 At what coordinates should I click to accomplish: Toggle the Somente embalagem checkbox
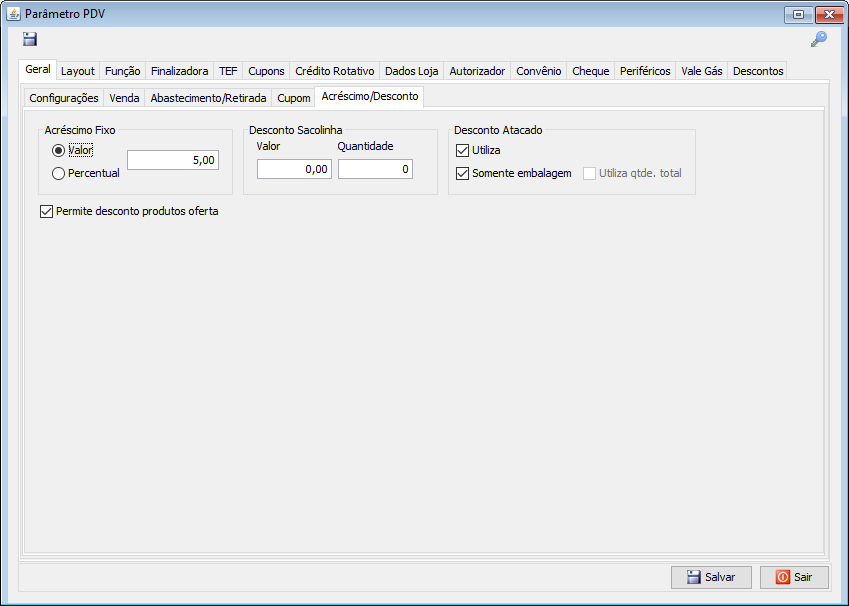click(462, 173)
